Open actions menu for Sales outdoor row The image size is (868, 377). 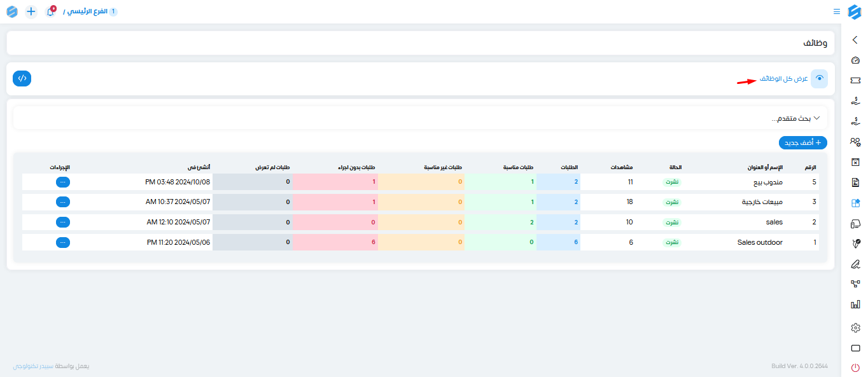pos(62,242)
